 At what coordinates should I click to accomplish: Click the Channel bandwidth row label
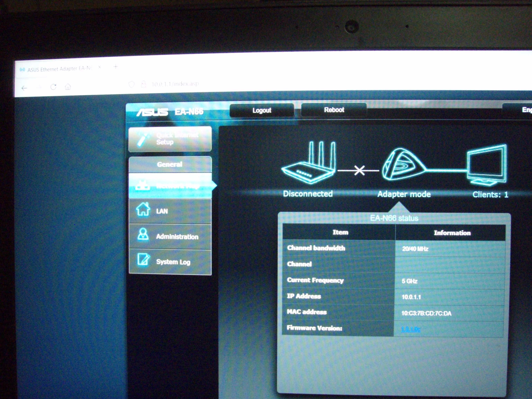tap(316, 248)
